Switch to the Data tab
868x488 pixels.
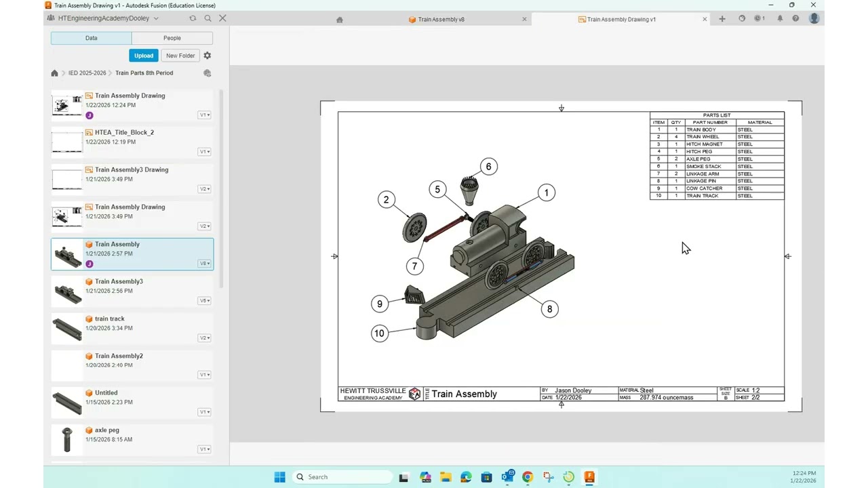[91, 38]
